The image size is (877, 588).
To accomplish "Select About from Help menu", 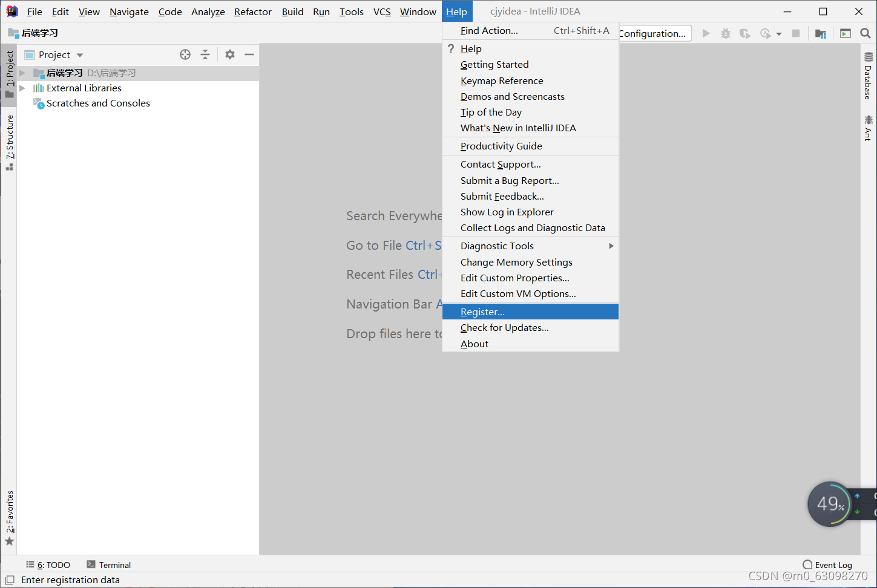I will pyautogui.click(x=530, y=344).
